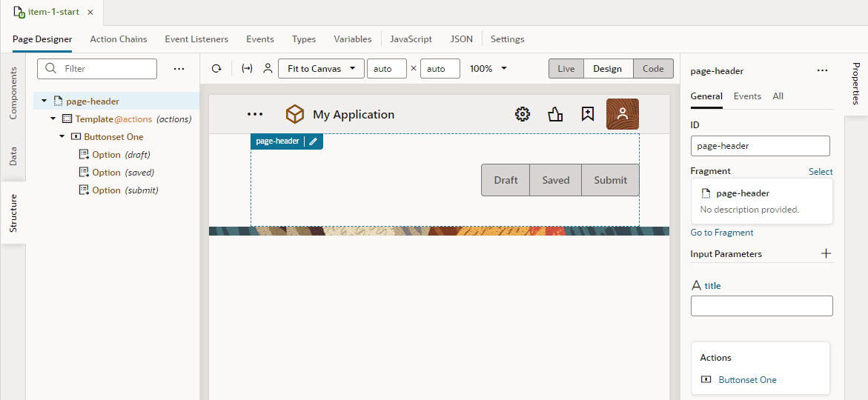Open the Types tab
The width and height of the screenshot is (868, 400).
[304, 39]
